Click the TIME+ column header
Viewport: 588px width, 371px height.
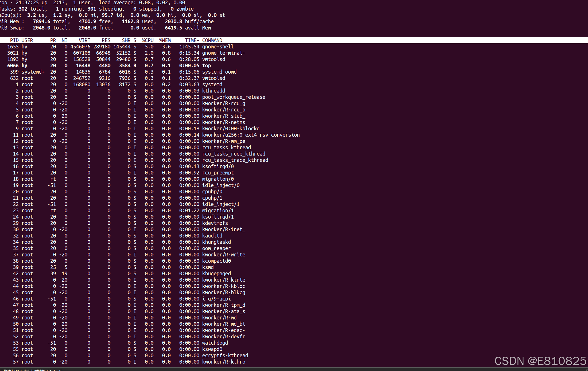[192, 40]
